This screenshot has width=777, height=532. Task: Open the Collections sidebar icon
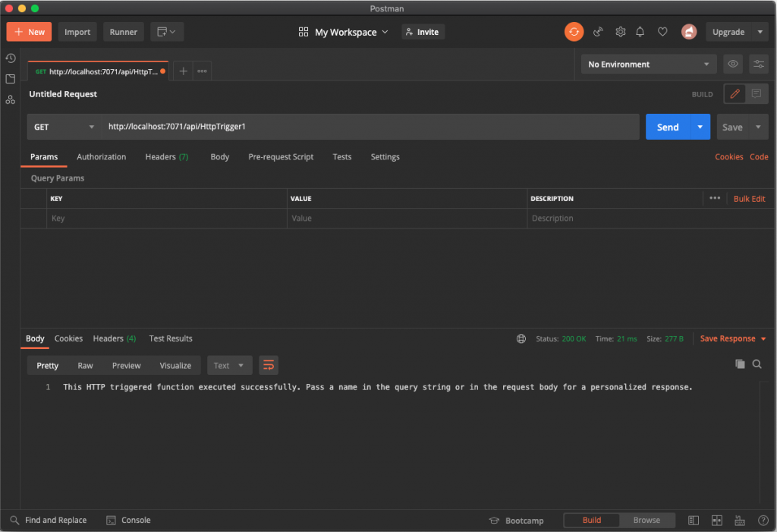11,79
